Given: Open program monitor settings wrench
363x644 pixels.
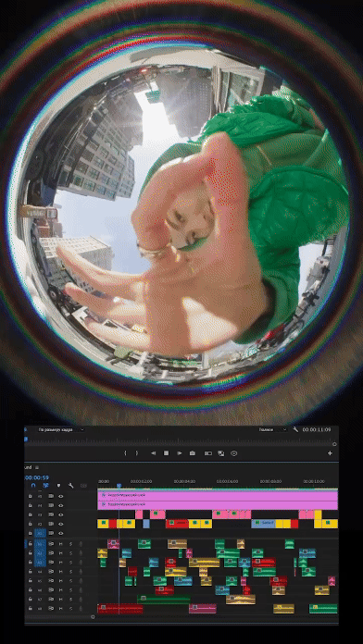Looking at the screenshot, I should 295,429.
